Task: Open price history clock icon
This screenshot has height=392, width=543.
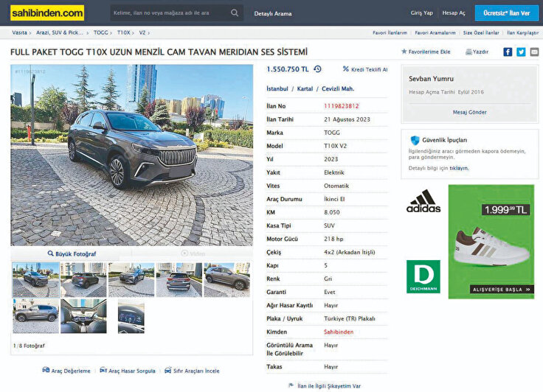Action: pyautogui.click(x=317, y=69)
